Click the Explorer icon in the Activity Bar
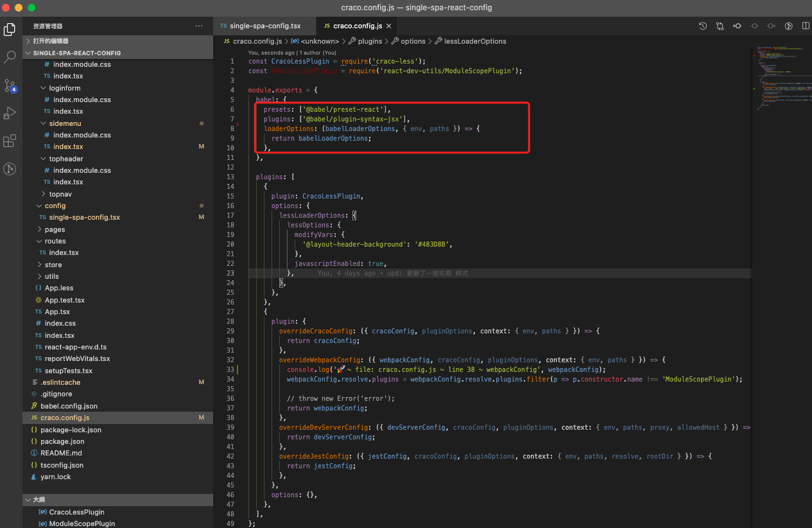 [x=10, y=29]
